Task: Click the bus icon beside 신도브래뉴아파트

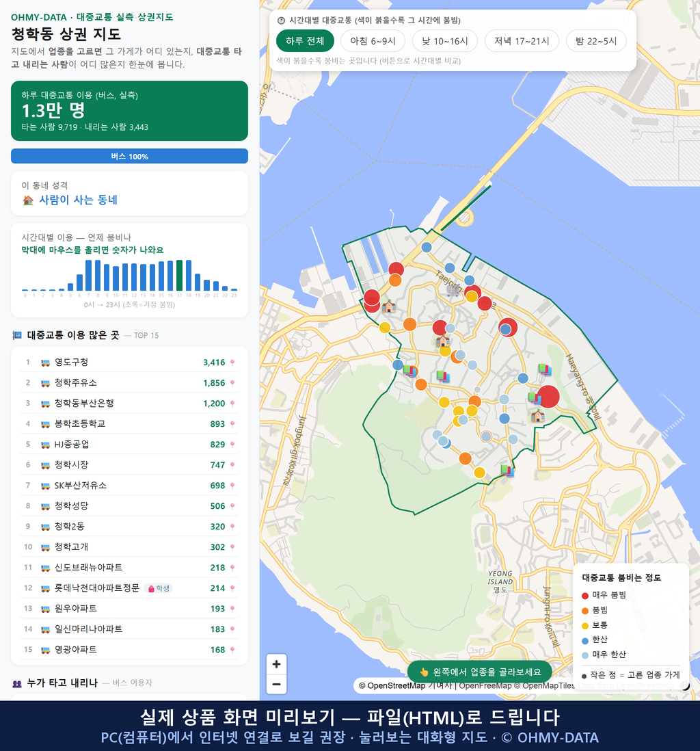Action: (x=46, y=568)
